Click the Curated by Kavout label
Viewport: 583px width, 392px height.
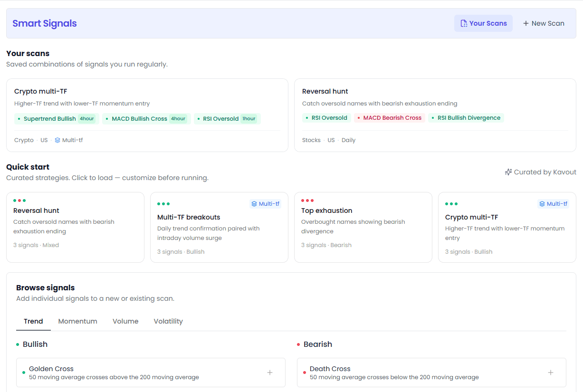pos(545,172)
